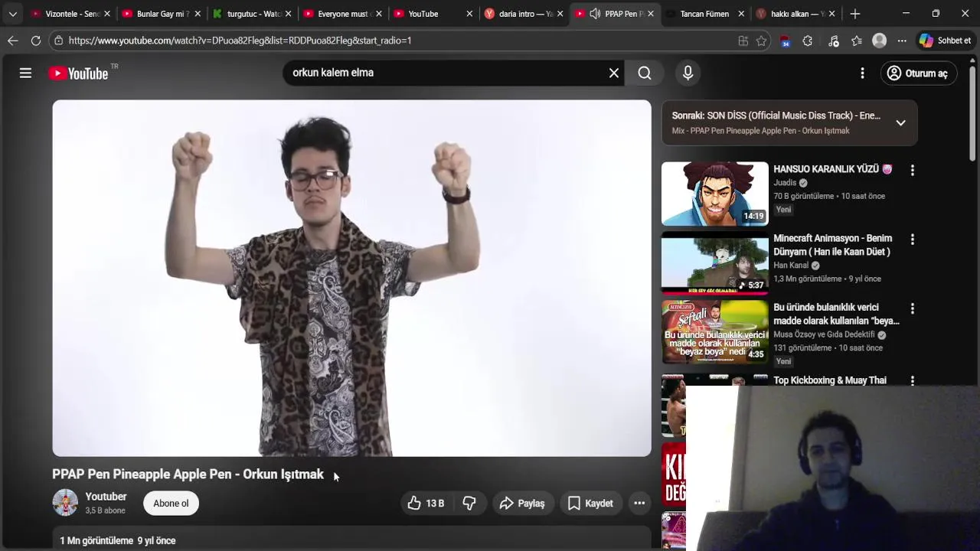Open browser favorites list icon
The image size is (980, 551).
(x=857, y=41)
